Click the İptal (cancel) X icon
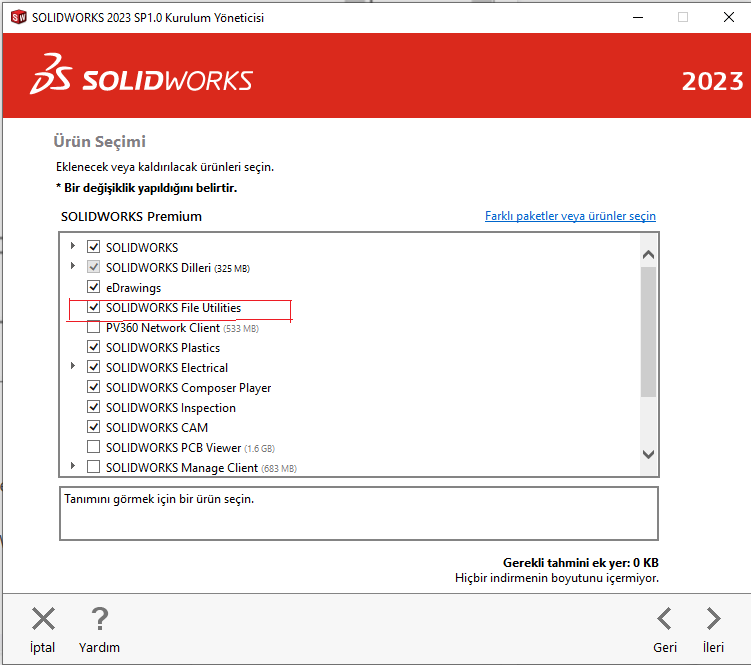The image size is (751, 665). click(43, 619)
